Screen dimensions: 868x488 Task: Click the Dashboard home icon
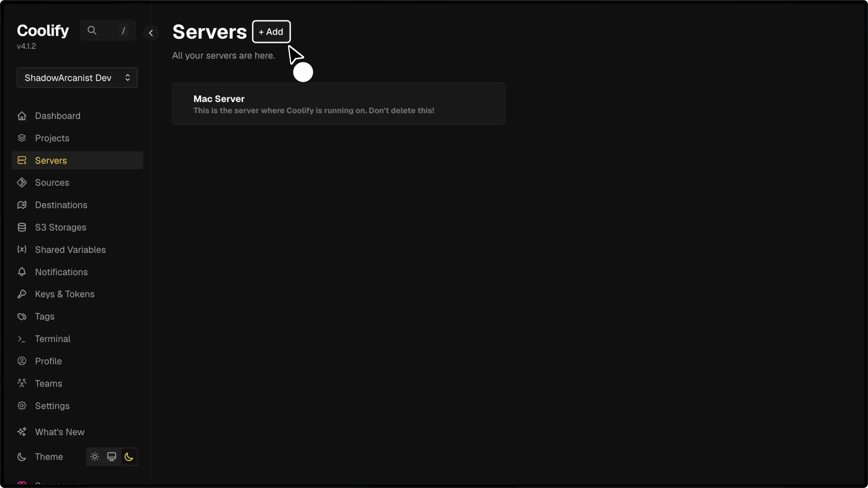22,116
